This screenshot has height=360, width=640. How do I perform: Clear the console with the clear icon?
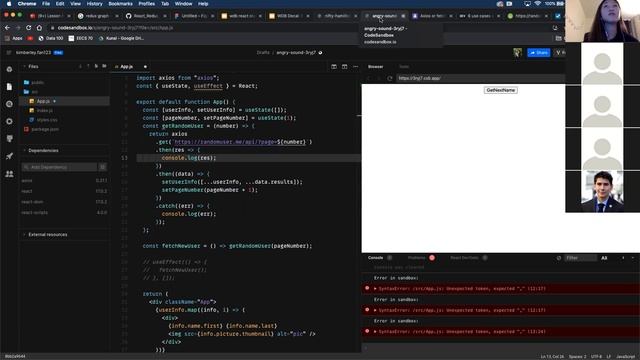tap(559, 258)
